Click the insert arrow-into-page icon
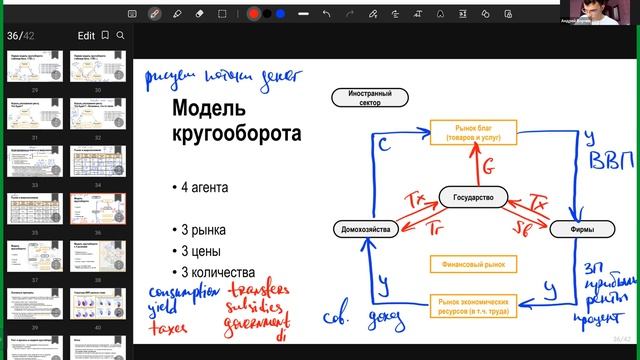This screenshot has height=360, width=640. point(462,14)
